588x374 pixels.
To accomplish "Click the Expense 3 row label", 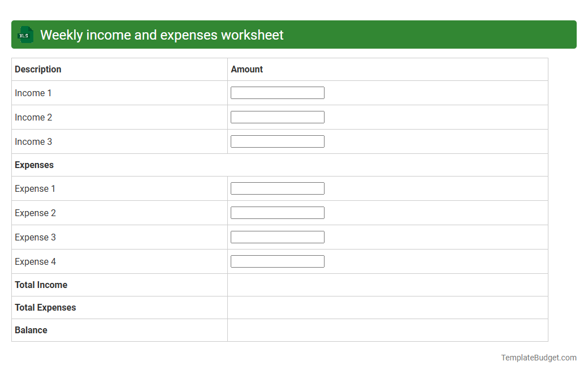I will click(35, 237).
